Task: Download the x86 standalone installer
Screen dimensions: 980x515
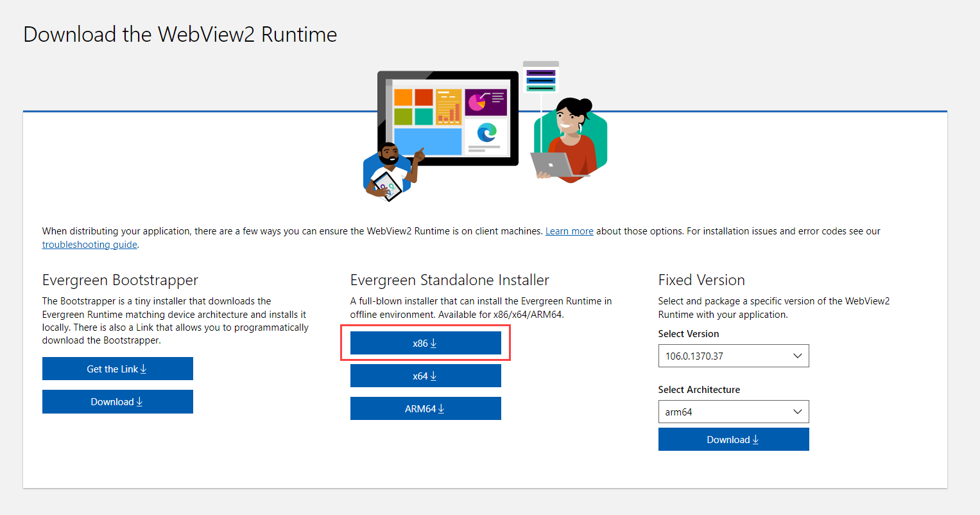Action: [x=426, y=343]
